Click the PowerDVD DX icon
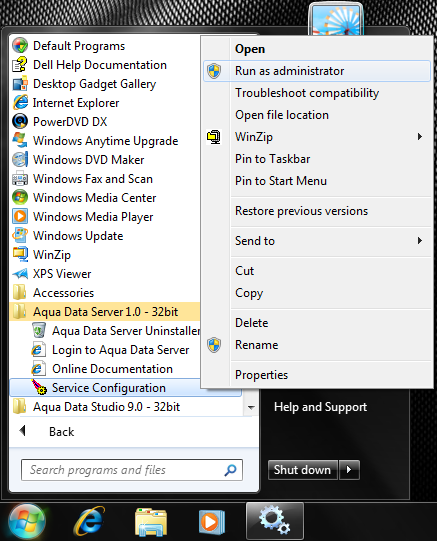 click(20, 121)
